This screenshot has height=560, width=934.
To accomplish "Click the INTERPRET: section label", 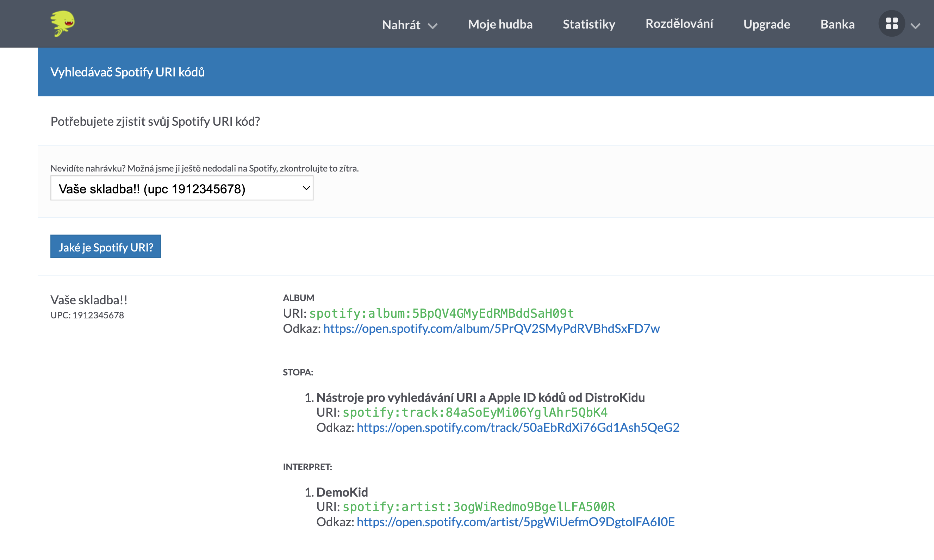I will click(x=307, y=467).
